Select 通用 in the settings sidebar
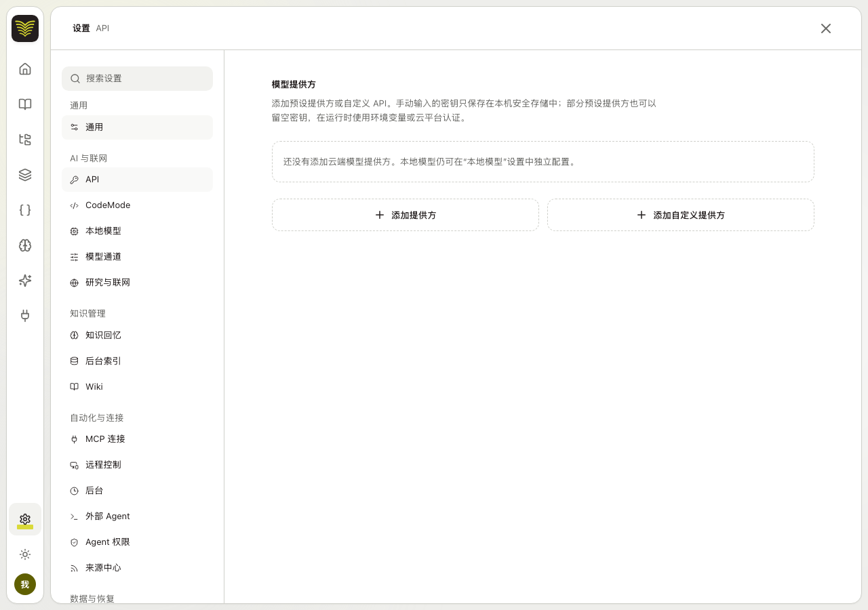Screen dimensions: 868x610 (x=137, y=127)
